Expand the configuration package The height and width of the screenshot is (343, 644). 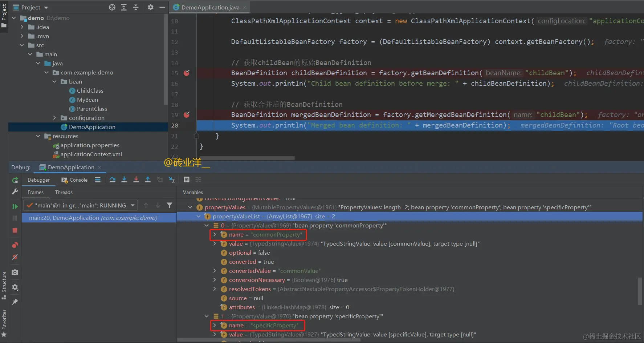click(55, 118)
